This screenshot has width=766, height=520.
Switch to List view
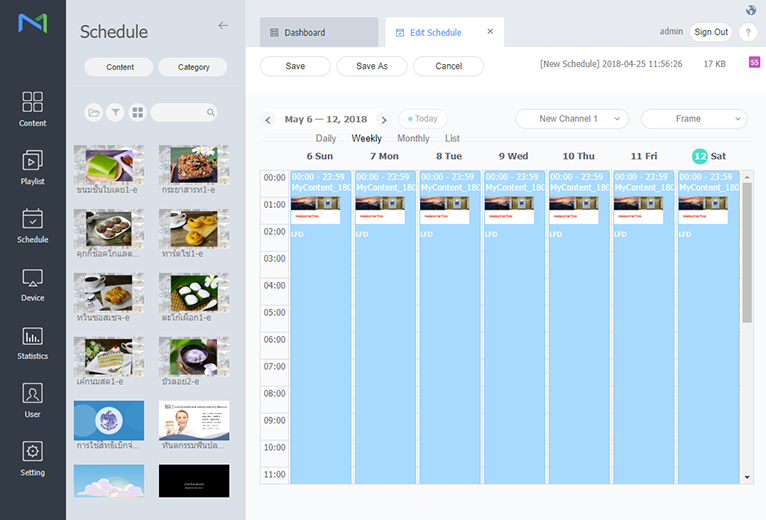[x=452, y=138]
